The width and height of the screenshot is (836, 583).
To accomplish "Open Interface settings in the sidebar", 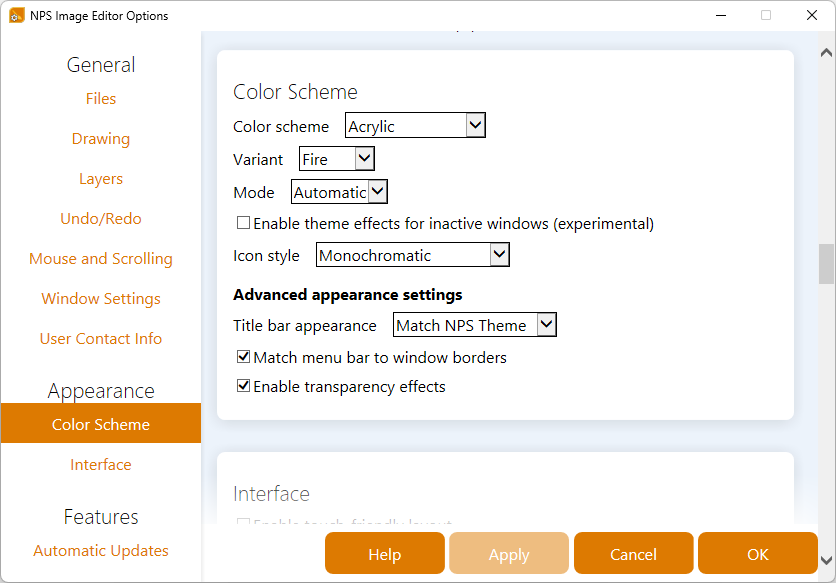I will point(101,465).
